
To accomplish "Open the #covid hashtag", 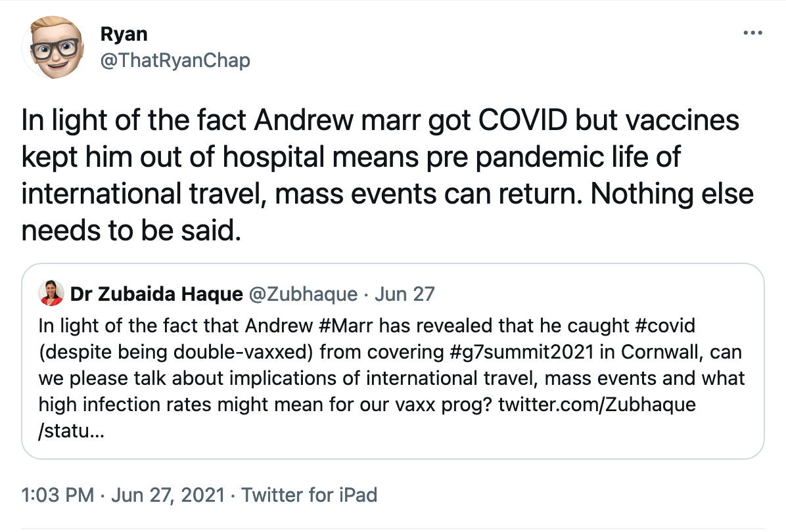I will pos(664,326).
